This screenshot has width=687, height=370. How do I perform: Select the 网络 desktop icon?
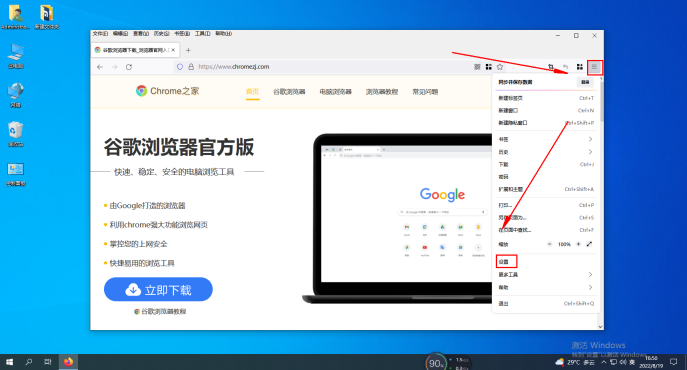(16, 95)
